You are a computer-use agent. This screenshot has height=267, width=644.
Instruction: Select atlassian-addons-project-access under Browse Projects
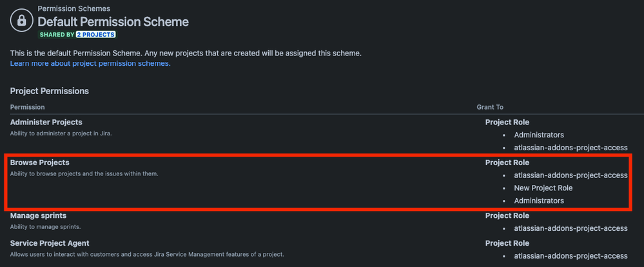pyautogui.click(x=571, y=175)
